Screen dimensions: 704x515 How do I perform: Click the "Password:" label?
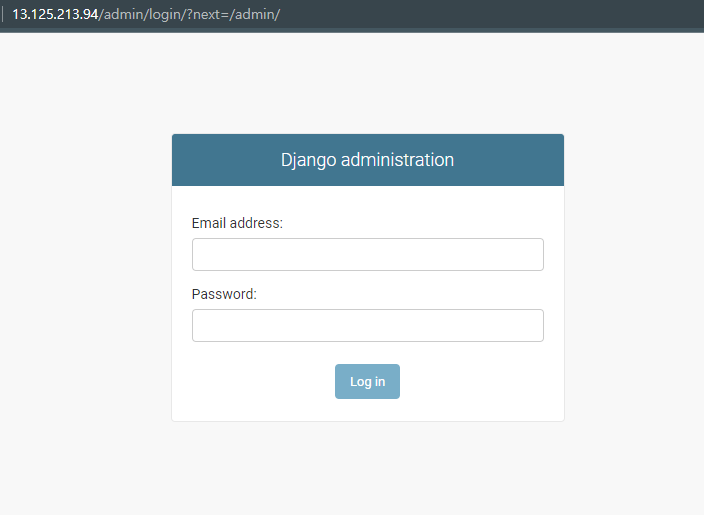coord(224,294)
